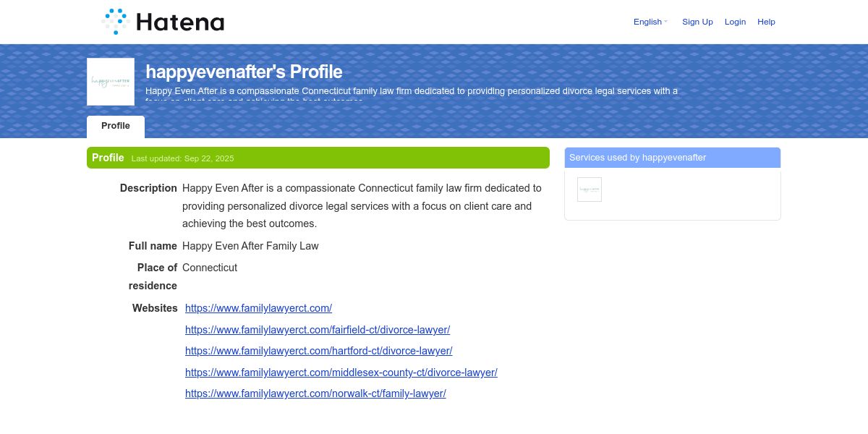Click the Happy Even After Family Law name
868x434 pixels.
[250, 246]
